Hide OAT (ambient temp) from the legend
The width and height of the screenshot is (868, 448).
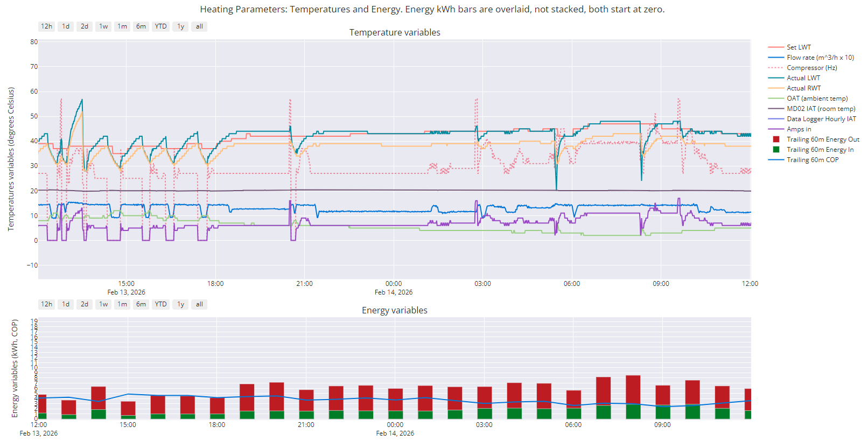click(x=817, y=99)
